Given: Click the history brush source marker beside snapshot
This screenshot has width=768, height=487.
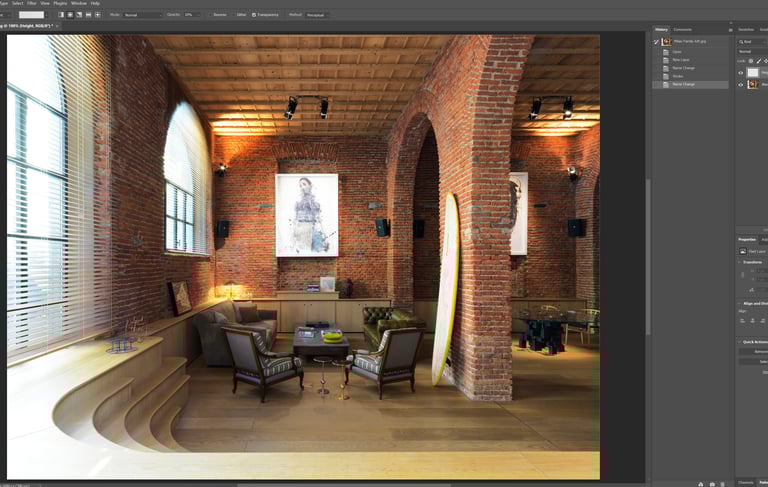Looking at the screenshot, I should 656,42.
